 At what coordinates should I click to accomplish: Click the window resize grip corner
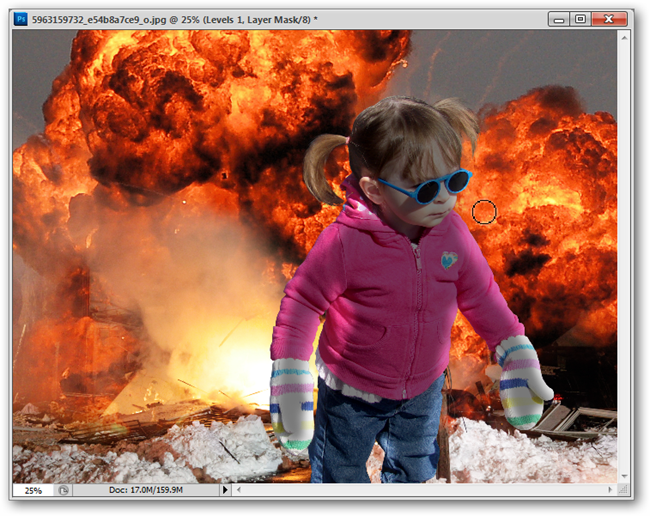[x=623, y=490]
